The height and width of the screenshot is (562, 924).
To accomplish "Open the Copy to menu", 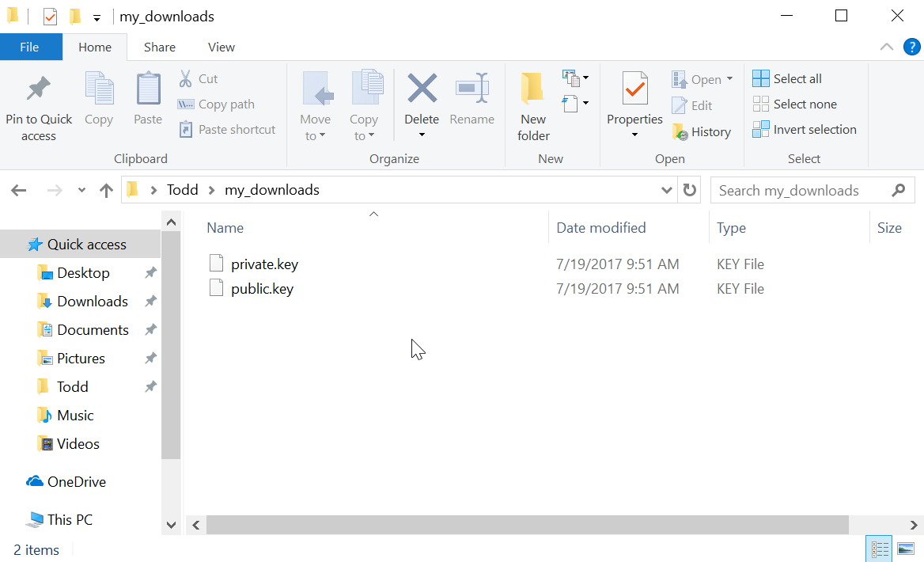I will [x=364, y=107].
